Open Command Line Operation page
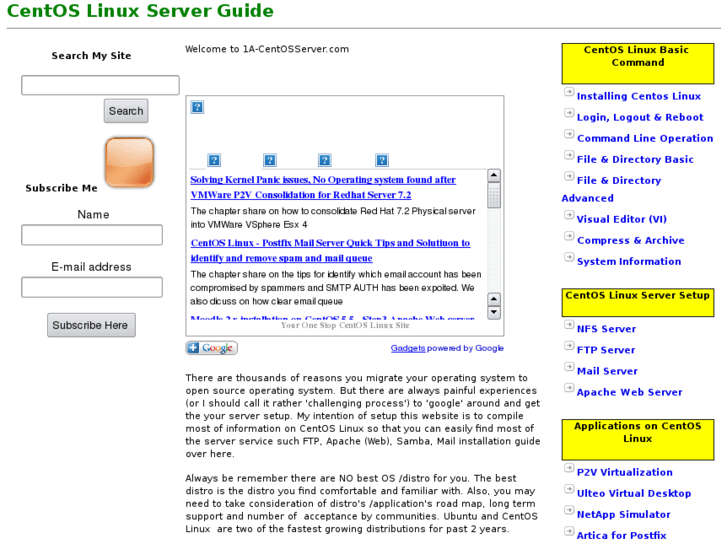727x545 pixels. [645, 138]
